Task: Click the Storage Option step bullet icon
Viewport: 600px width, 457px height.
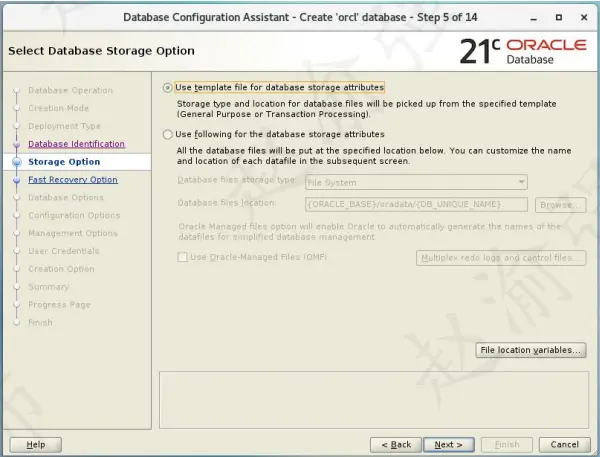Action: pyautogui.click(x=16, y=162)
